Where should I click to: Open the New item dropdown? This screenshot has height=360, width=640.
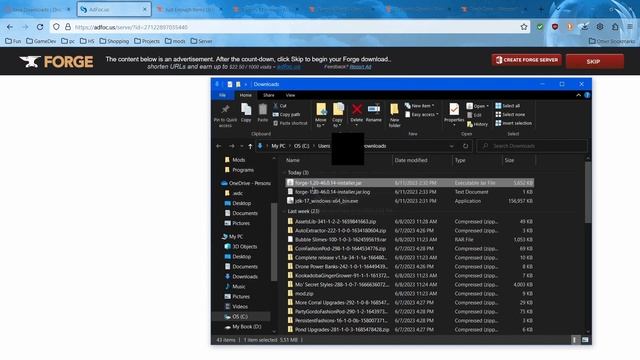click(420, 106)
